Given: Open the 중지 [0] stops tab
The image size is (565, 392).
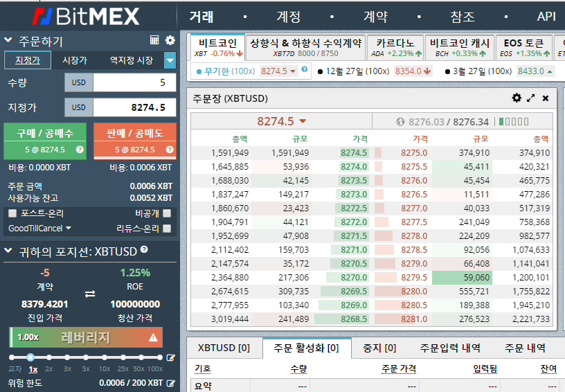Looking at the screenshot, I should (379, 348).
